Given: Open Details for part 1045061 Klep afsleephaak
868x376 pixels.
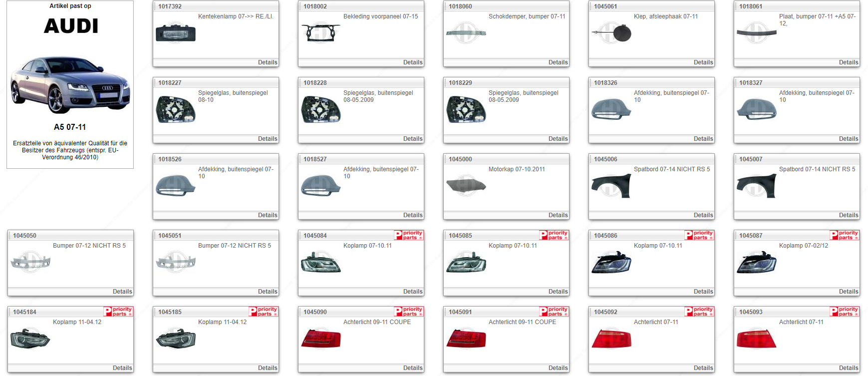Looking at the screenshot, I should coord(703,62).
